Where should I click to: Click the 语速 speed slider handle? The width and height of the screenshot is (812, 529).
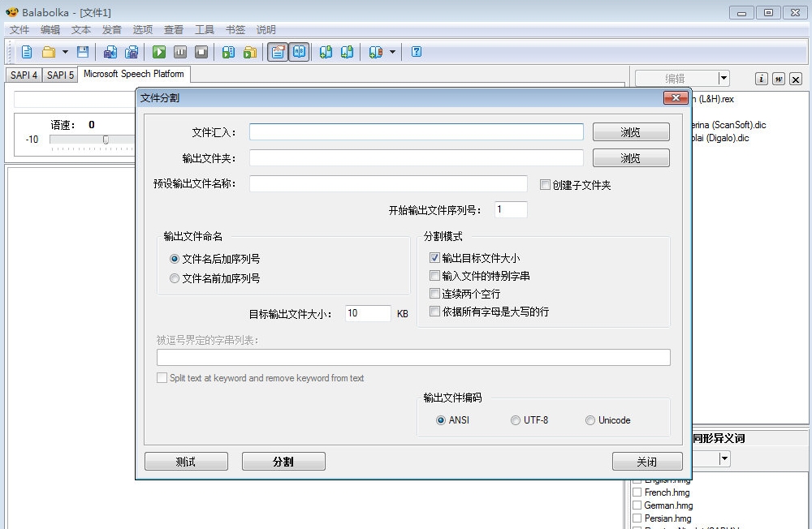pyautogui.click(x=106, y=140)
